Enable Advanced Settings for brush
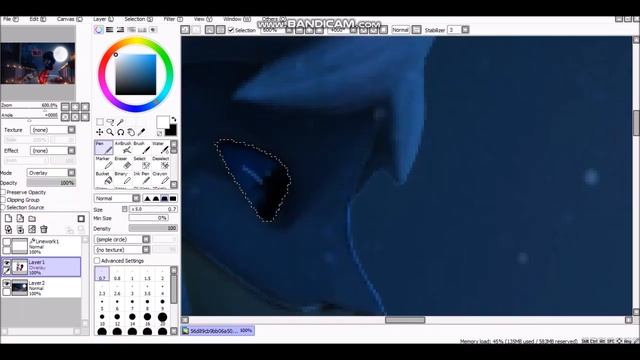640x360 pixels. (x=97, y=261)
